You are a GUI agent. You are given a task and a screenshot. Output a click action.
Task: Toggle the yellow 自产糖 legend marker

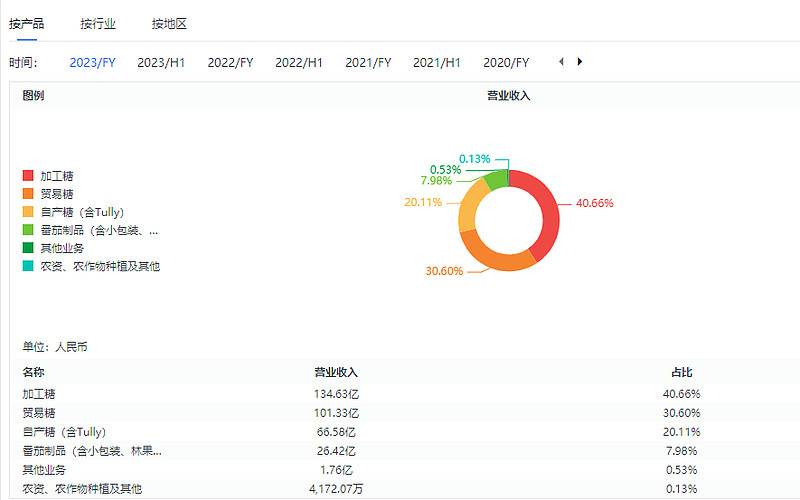coord(28,212)
